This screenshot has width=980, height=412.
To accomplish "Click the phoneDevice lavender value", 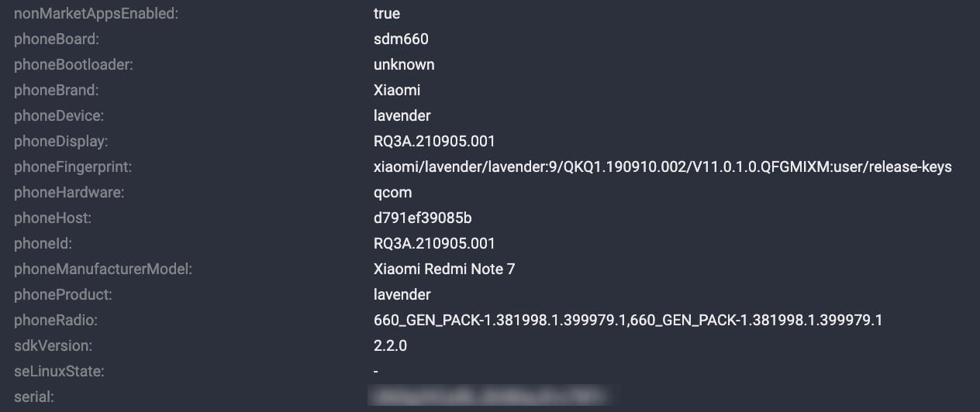I will click(402, 115).
